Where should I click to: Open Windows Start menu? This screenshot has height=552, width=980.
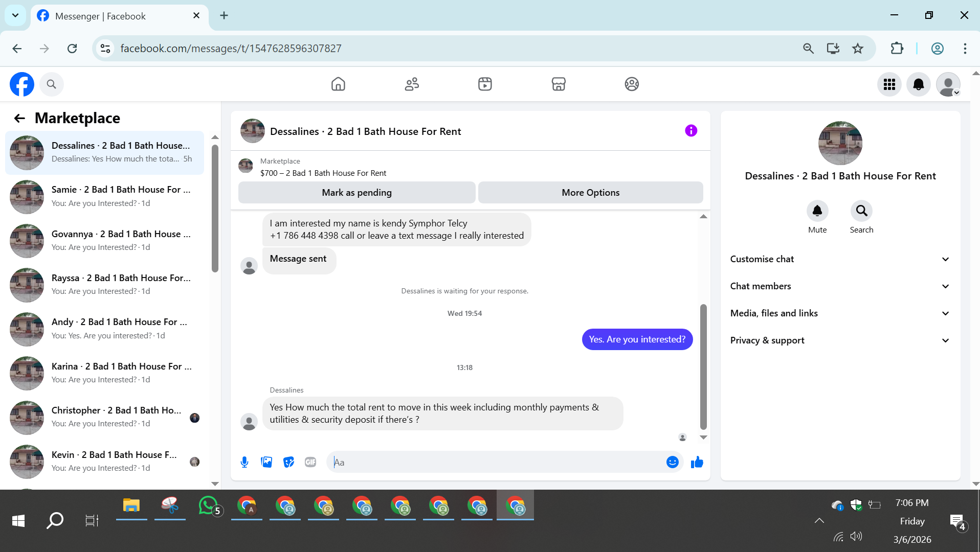tap(18, 521)
